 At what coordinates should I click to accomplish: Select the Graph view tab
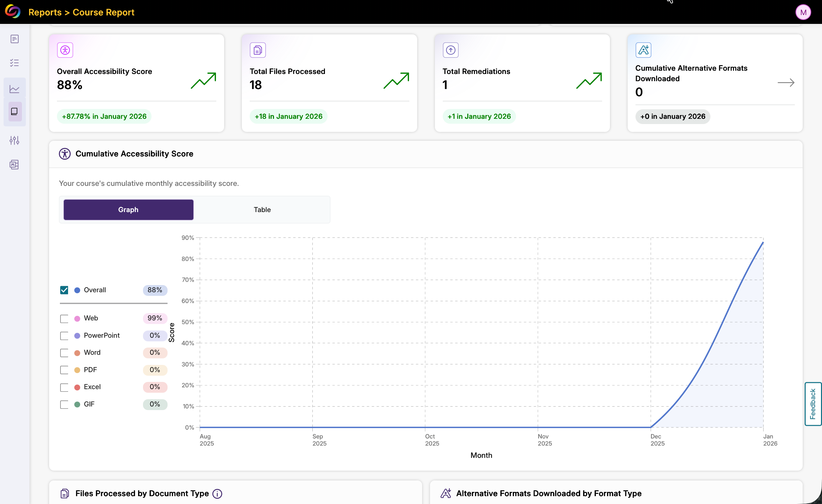click(x=128, y=209)
